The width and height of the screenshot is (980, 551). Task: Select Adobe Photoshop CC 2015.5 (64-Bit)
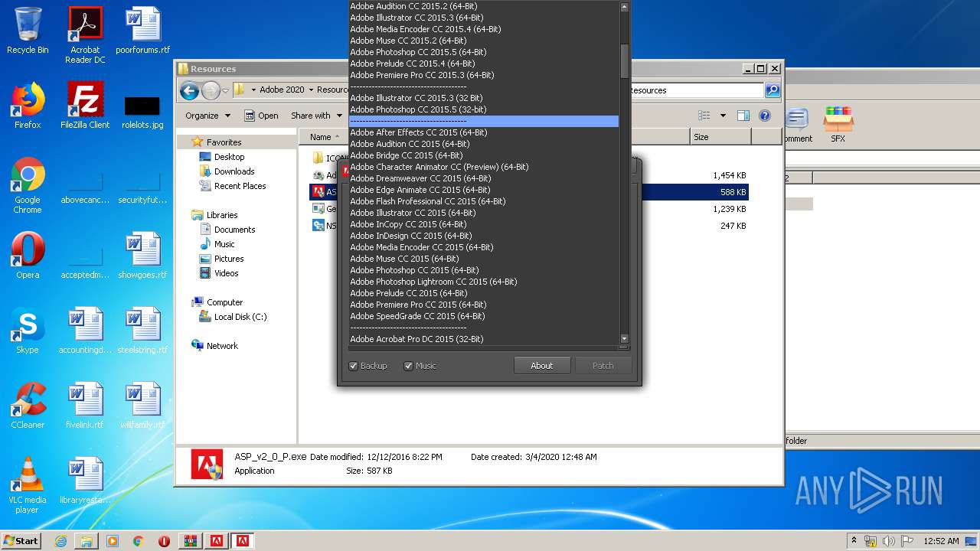coord(418,52)
